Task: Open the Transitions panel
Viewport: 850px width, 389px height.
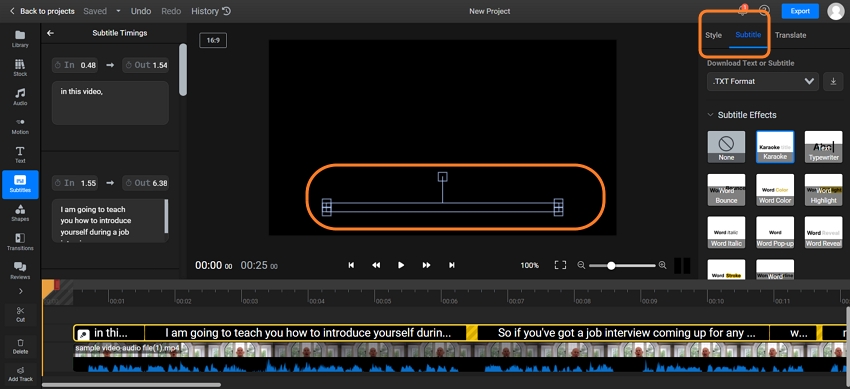Action: 20,242
